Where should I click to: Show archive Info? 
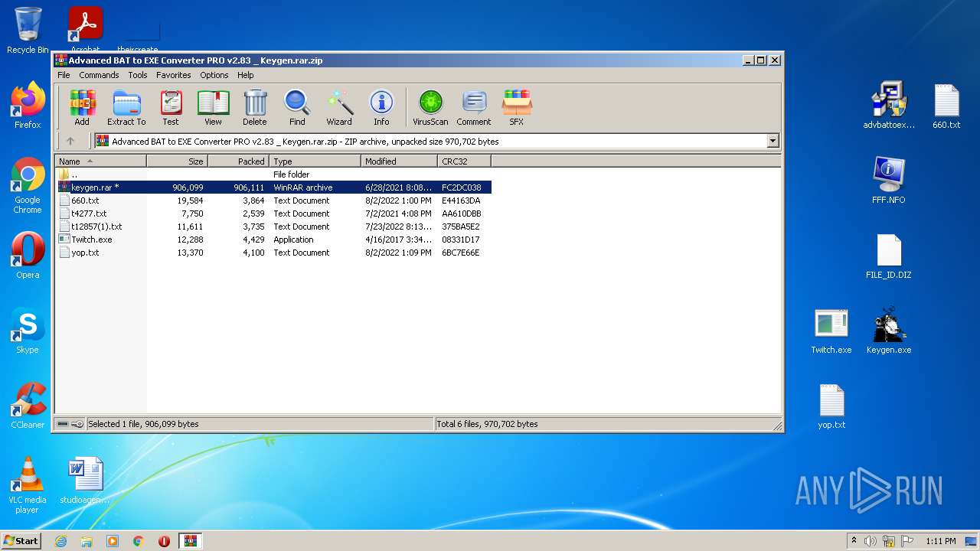click(x=381, y=107)
